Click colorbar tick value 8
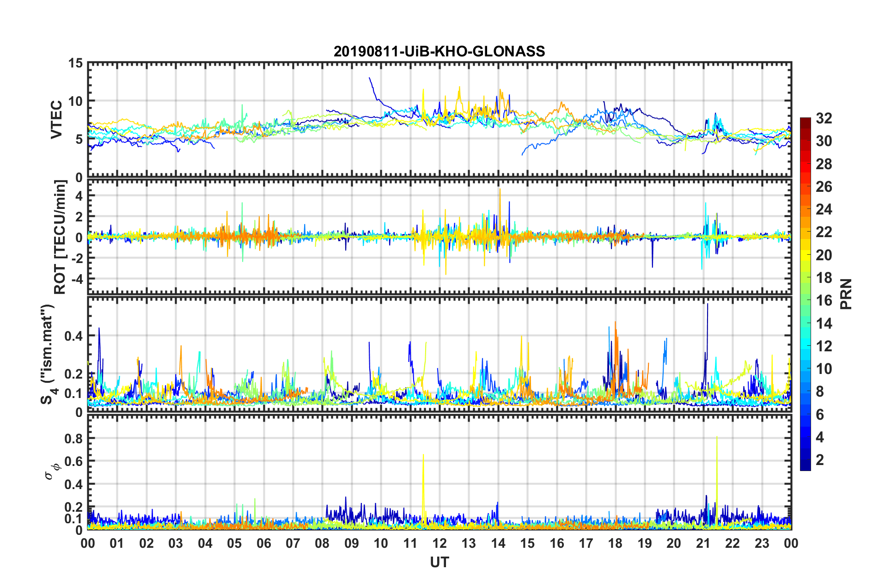Screen dimensions: 879x588 (820, 392)
